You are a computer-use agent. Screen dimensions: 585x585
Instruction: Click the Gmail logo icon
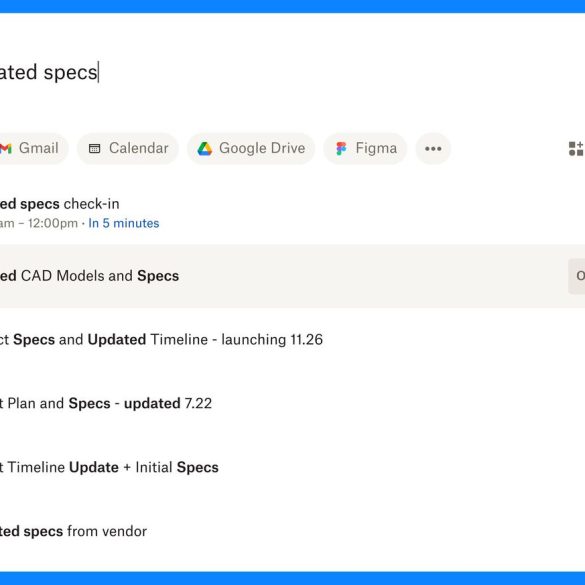(x=5, y=148)
